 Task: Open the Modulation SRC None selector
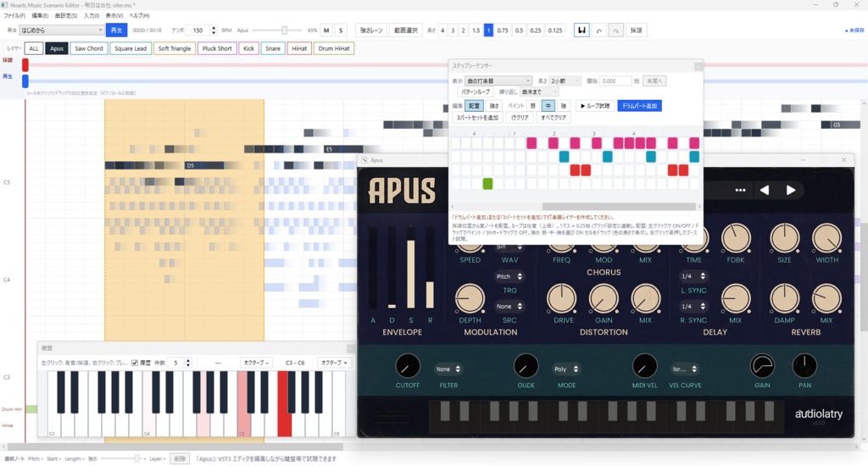click(509, 307)
